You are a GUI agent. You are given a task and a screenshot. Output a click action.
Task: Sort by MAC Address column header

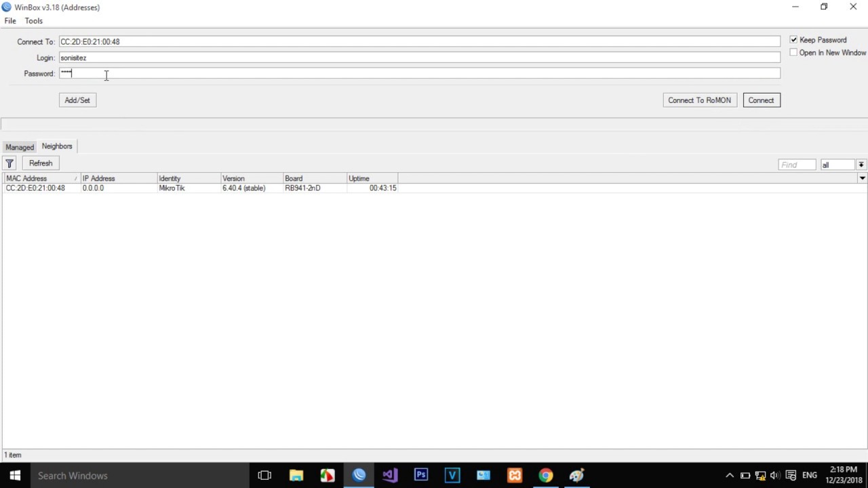point(42,178)
